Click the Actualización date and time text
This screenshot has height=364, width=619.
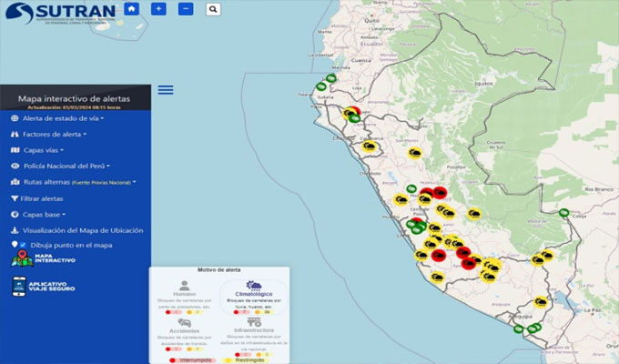(75, 107)
